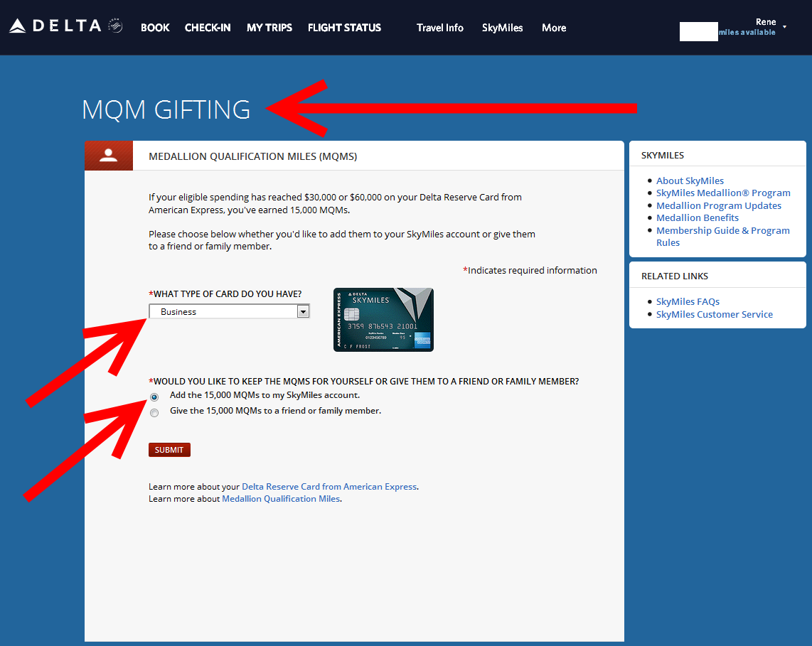Open MY TRIPS from navigation bar
The width and height of the screenshot is (812, 646).
[x=269, y=28]
